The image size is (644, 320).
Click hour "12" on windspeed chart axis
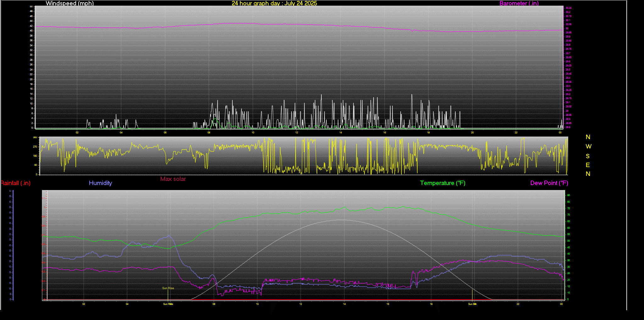click(297, 132)
